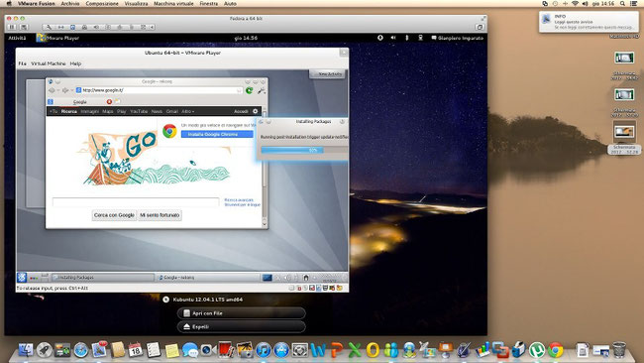Screen dimensions: 644x363
Task: Open Microsoft Word from the Dock
Action: (x=318, y=350)
